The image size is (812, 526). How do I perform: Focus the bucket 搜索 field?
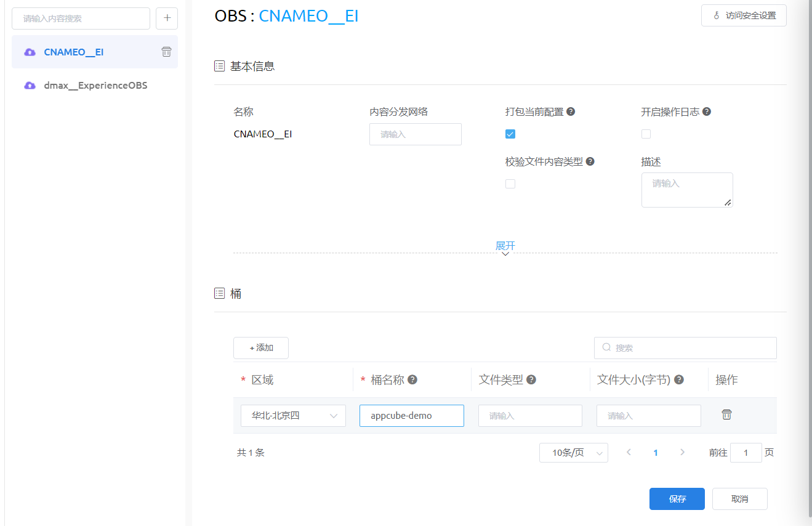click(x=685, y=348)
